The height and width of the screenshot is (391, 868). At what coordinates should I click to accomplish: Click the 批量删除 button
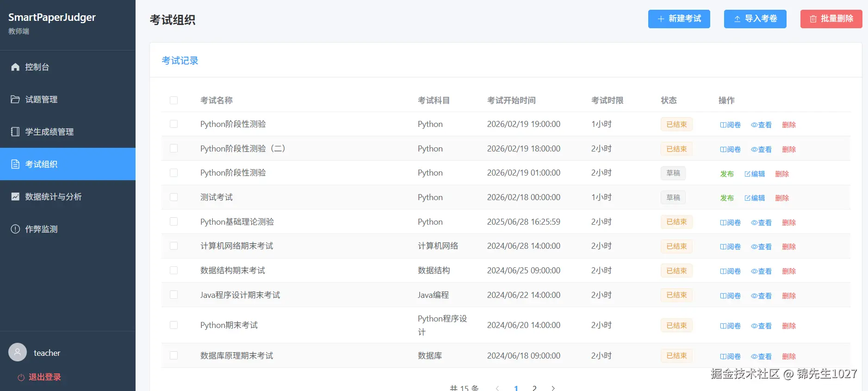point(831,19)
